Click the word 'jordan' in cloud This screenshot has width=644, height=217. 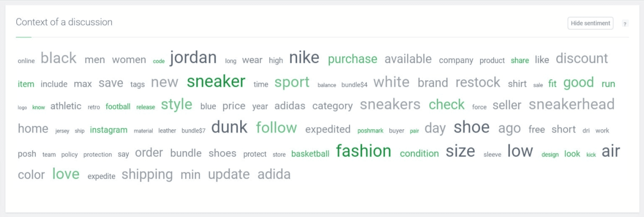[193, 58]
